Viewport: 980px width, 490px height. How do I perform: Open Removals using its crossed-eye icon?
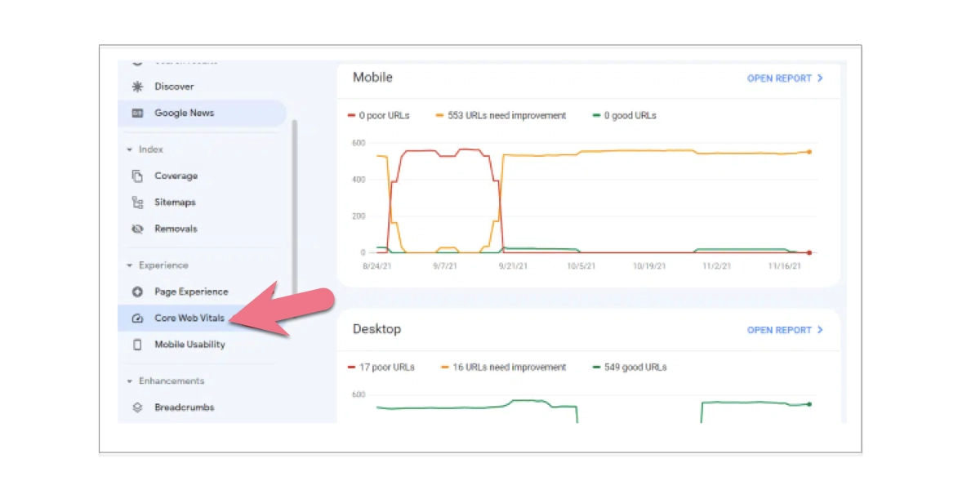click(137, 229)
